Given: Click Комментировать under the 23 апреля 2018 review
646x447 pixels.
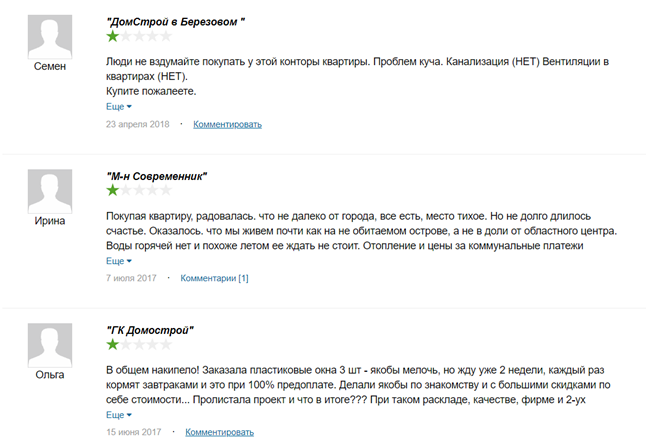Looking at the screenshot, I should 227,124.
